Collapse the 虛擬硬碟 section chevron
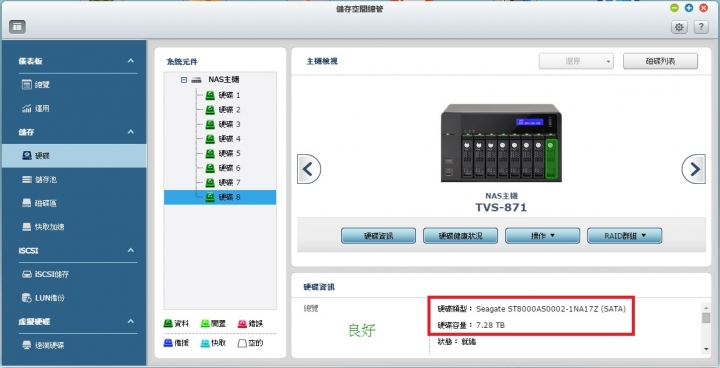This screenshot has width=720, height=368. point(130,321)
